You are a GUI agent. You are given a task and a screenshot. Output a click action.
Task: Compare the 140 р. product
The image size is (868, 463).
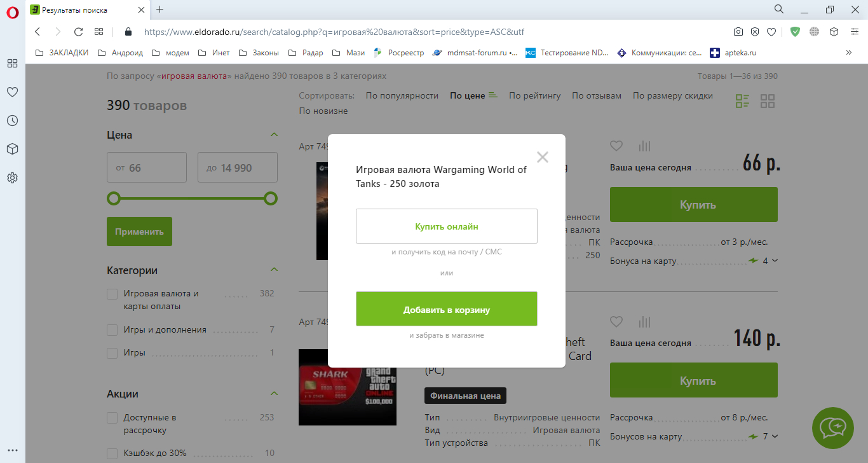point(644,321)
